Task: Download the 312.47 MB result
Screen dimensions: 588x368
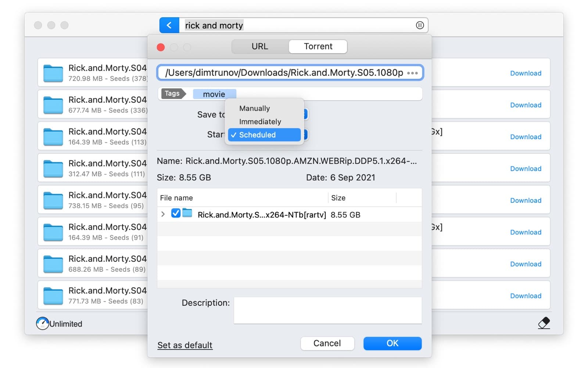Action: pos(526,169)
